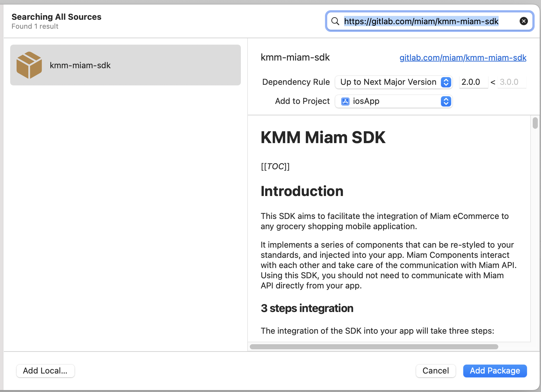541x392 pixels.
Task: Clear the search URL using the x icon
Action: pos(523,21)
